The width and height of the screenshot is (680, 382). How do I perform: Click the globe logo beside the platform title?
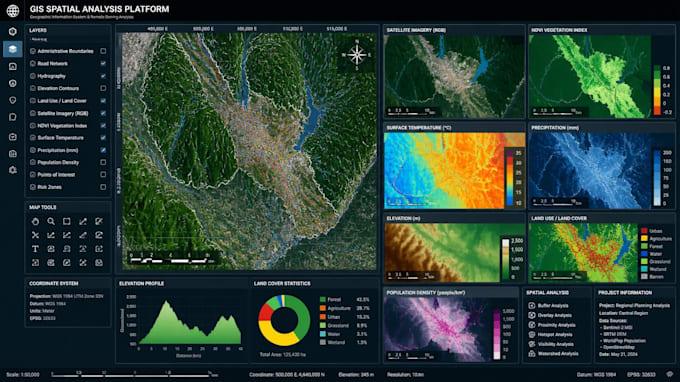(x=13, y=10)
